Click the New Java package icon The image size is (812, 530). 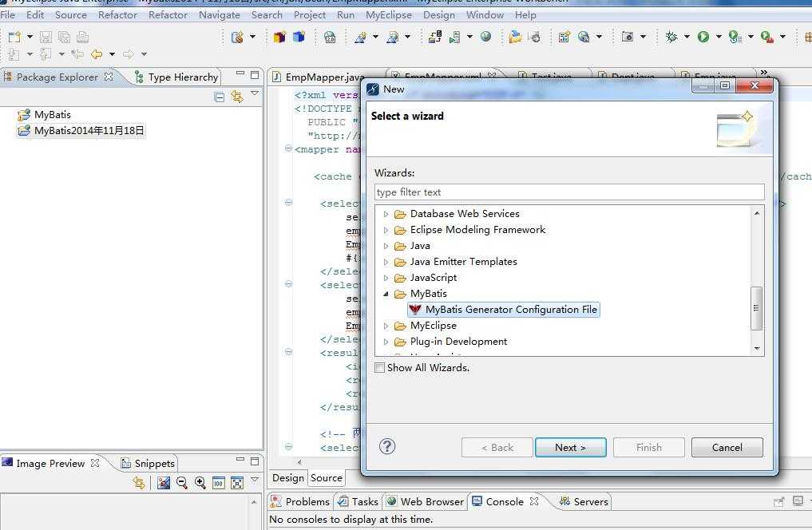click(x=279, y=37)
